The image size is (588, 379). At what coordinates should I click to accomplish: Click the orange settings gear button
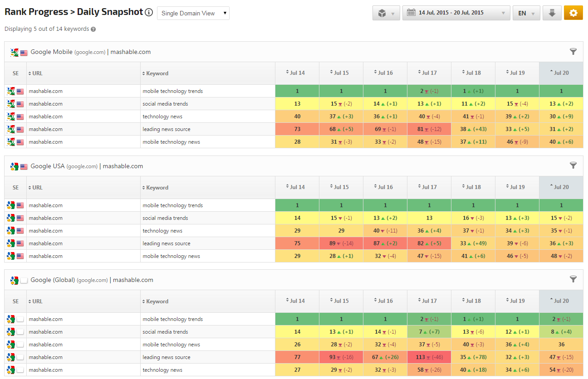click(573, 13)
